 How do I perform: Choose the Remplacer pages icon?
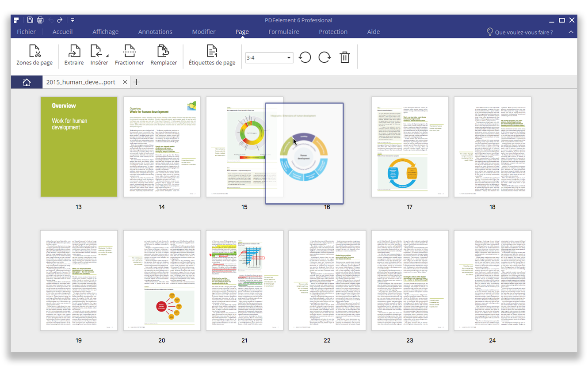[x=164, y=56]
